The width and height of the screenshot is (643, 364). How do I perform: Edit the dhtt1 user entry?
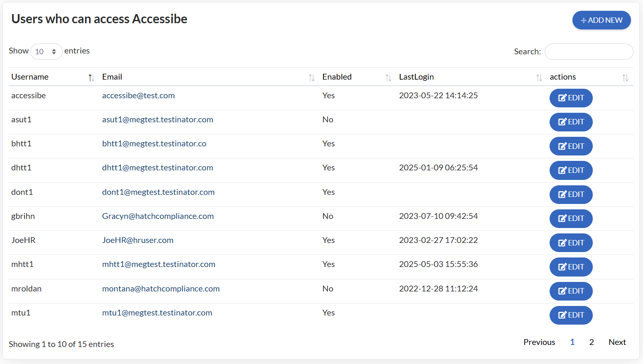point(571,170)
